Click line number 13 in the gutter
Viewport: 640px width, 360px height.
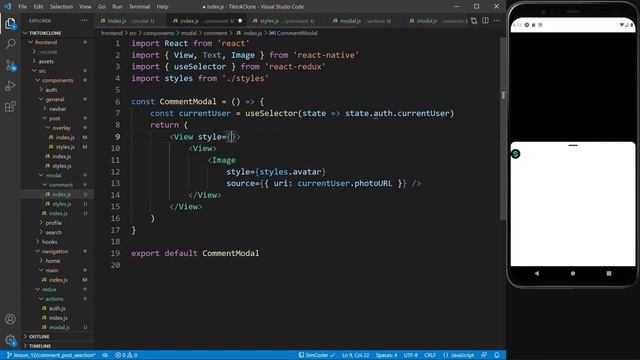point(116,183)
